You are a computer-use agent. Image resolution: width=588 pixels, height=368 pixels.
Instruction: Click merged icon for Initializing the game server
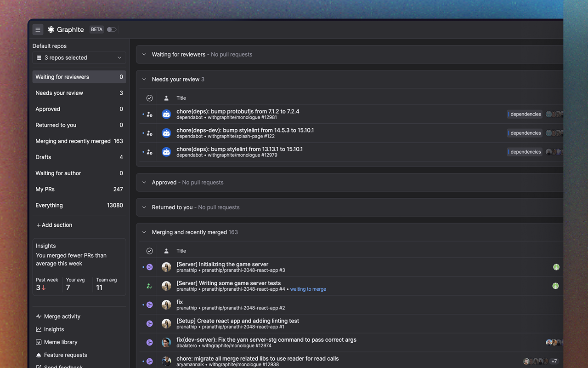149,267
